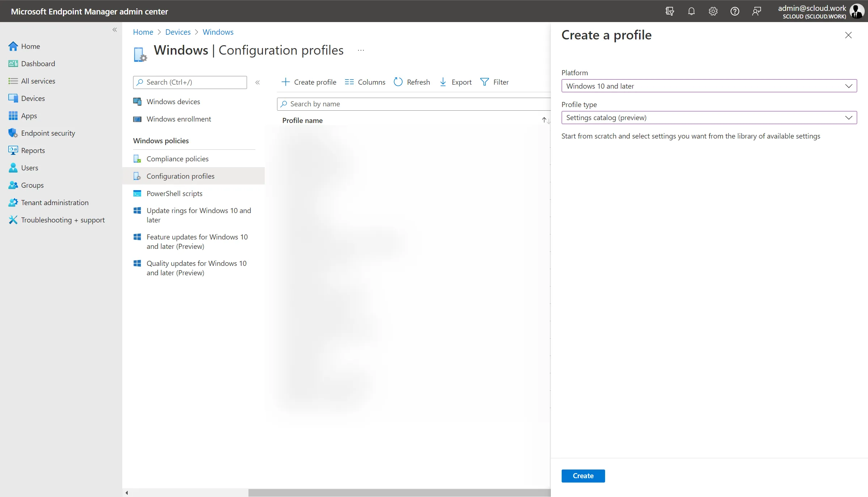Click the horizontal scrollbar thumb
This screenshot has width=868, height=497.
pyautogui.click(x=399, y=493)
